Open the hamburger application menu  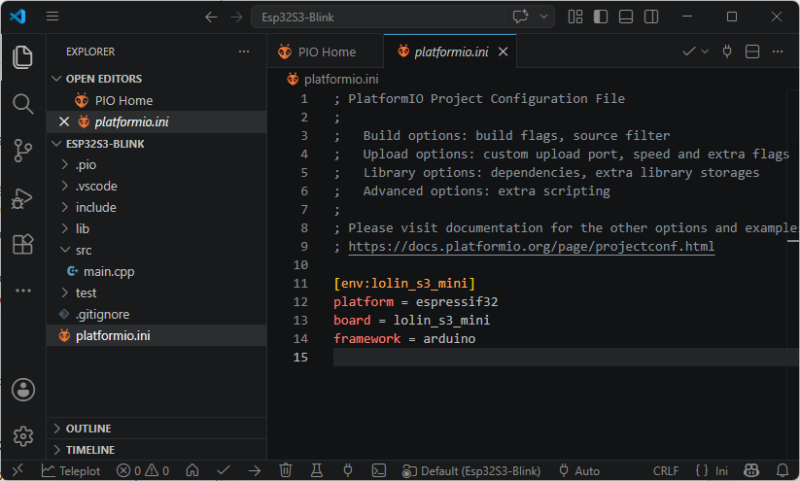coord(52,16)
